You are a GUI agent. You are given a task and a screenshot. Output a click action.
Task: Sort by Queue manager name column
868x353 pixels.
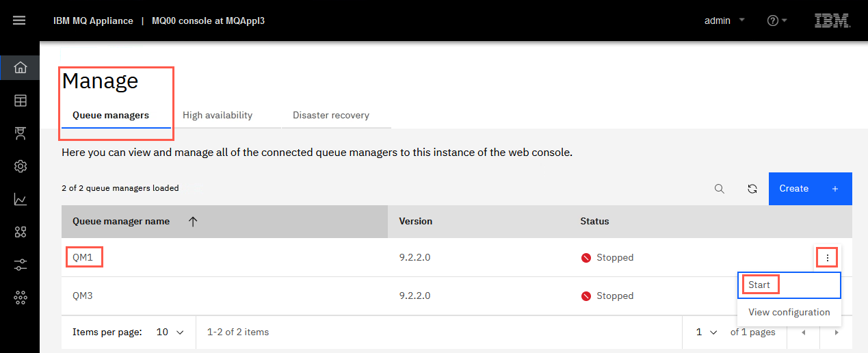point(224,222)
